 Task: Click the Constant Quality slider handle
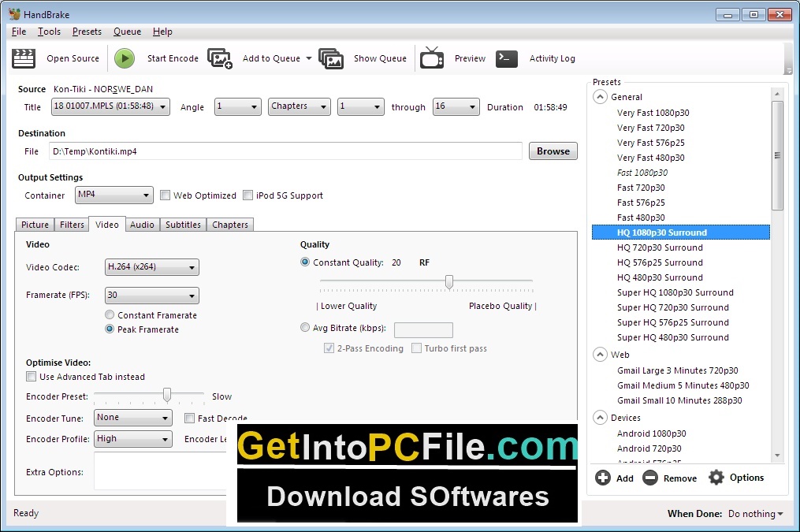coord(449,281)
